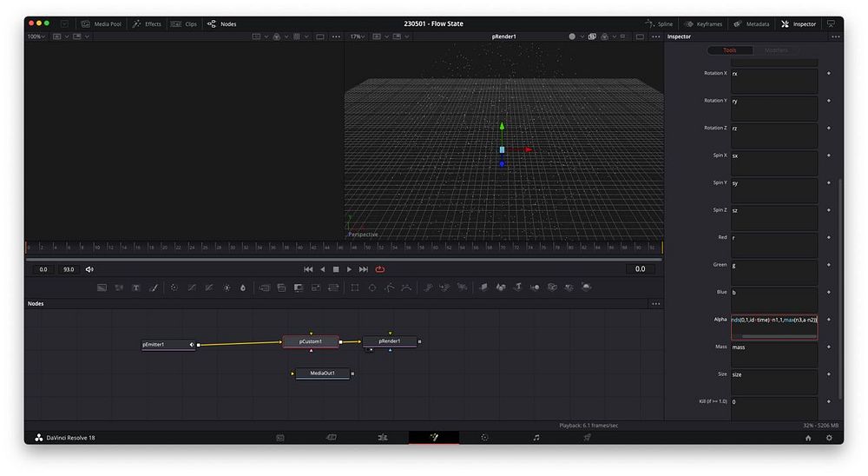This screenshot has width=868, height=476.
Task: Go to the Home project manager icon
Action: 808,438
